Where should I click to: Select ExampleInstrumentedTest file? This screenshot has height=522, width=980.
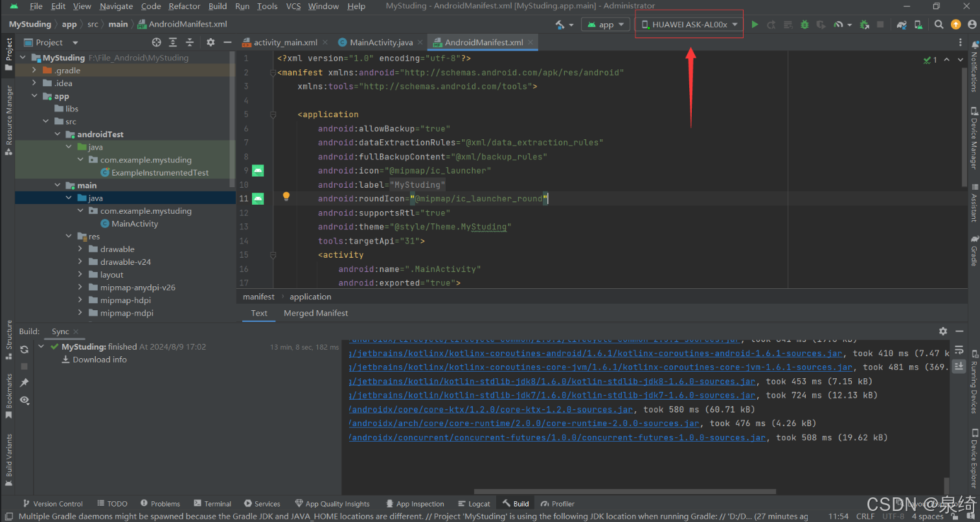pos(160,173)
